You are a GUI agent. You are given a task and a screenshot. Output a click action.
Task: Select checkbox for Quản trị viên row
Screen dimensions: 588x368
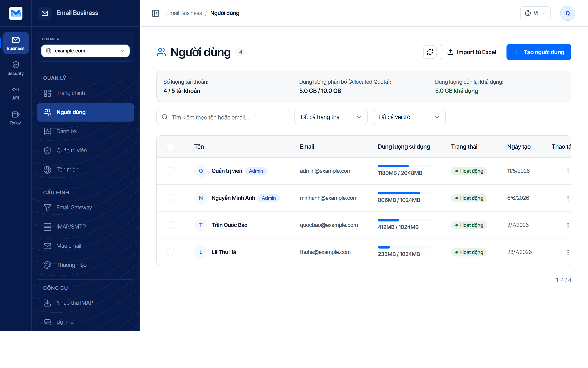coord(170,171)
